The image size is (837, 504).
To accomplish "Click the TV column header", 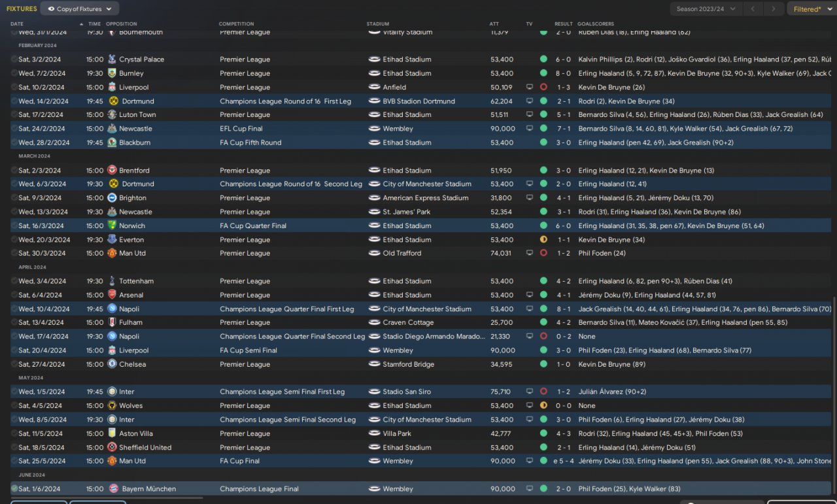I will pyautogui.click(x=529, y=24).
